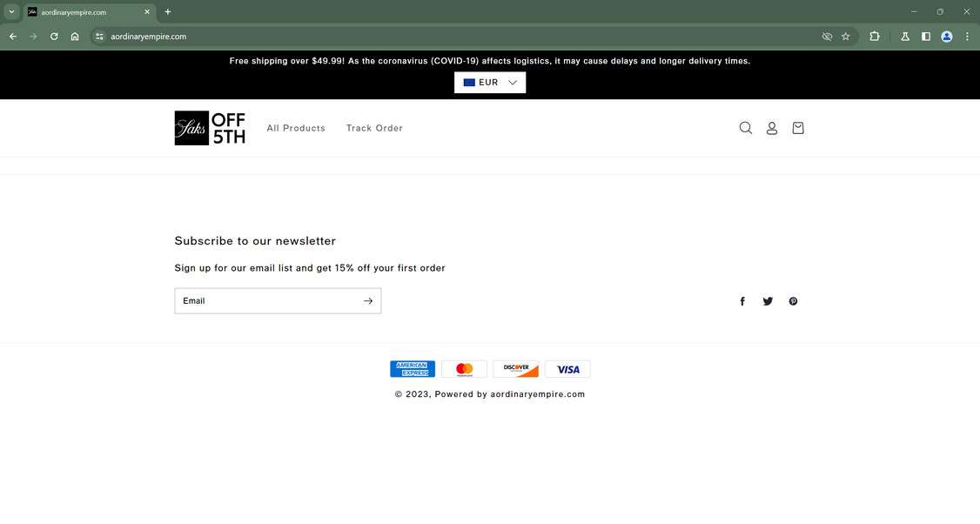The height and width of the screenshot is (524, 980).
Task: Click the Email newsletter input field
Action: coord(261,300)
